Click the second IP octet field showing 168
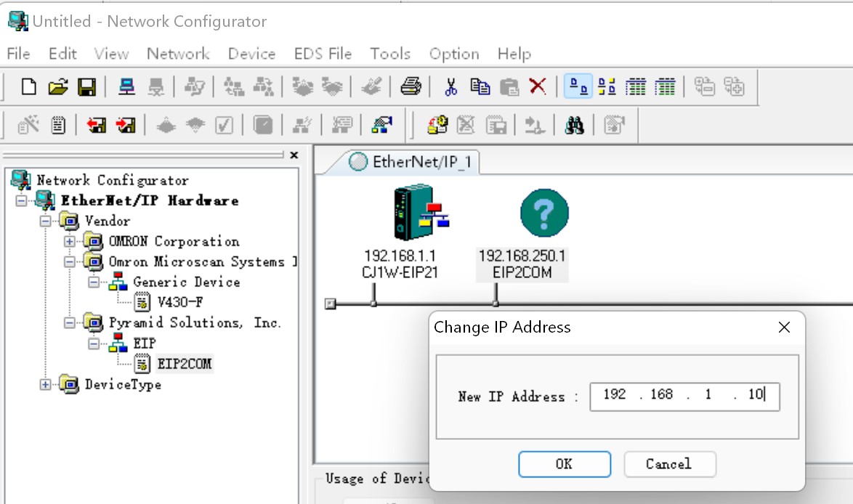Viewport: 853px width, 504px height. click(661, 395)
